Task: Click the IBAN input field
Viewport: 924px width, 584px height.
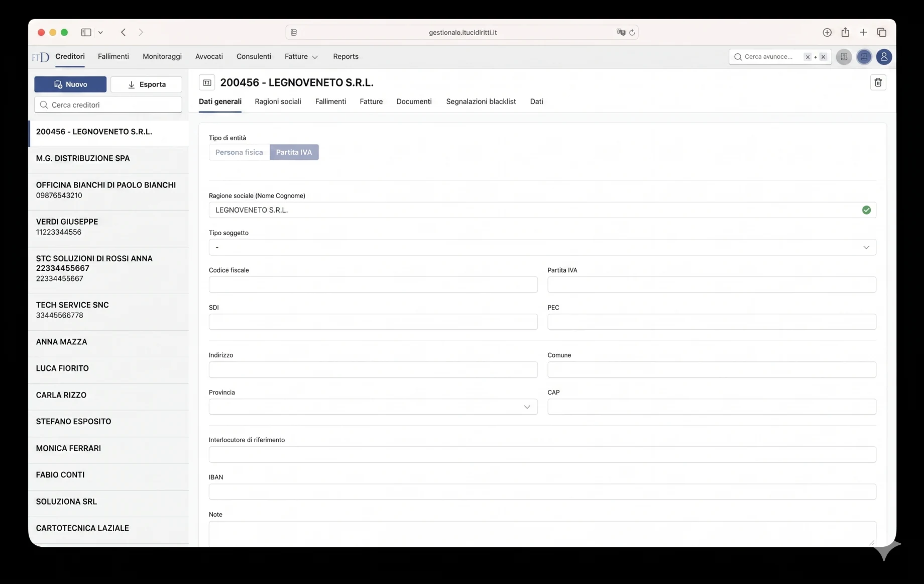Action: [x=542, y=492]
